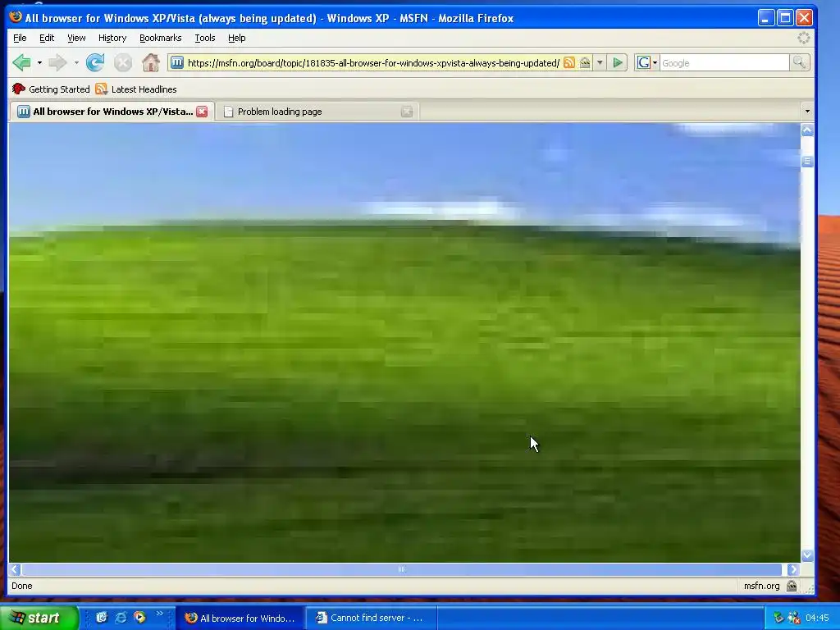
Task: Click the Stop loading button
Action: [x=123, y=62]
